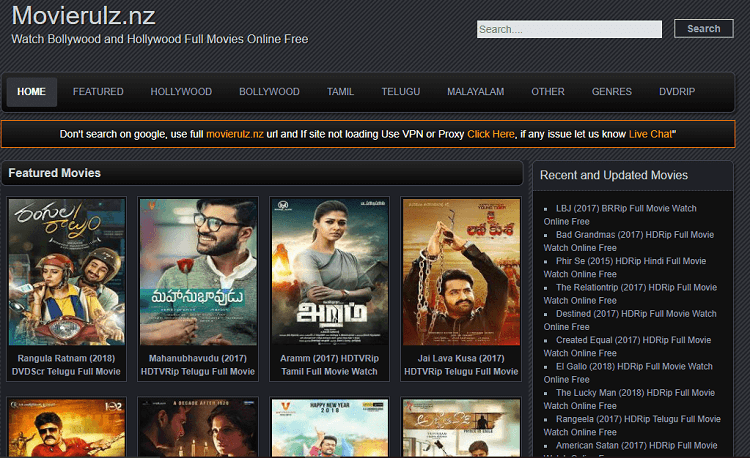Open the Mahanubhavudu poster thumbnail
750x458 pixels.
[198, 272]
